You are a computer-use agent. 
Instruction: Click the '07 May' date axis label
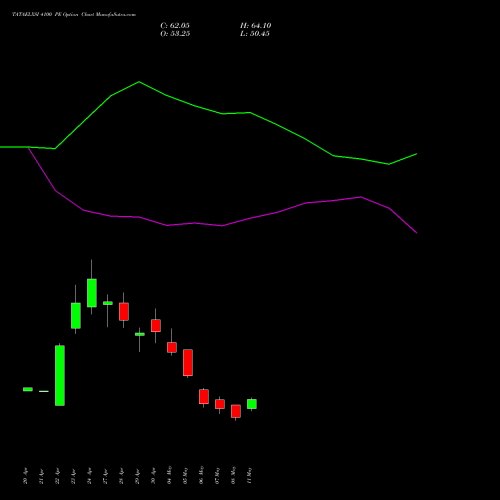[218, 475]
